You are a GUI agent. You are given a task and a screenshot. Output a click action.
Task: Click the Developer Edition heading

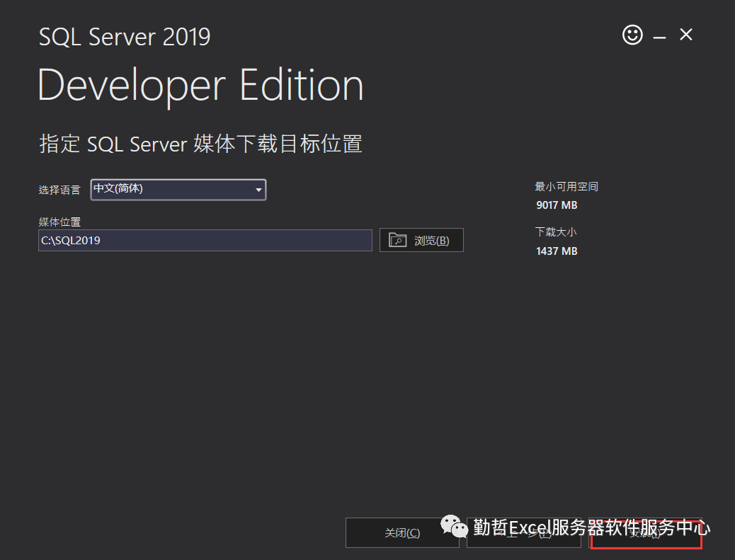click(x=200, y=86)
